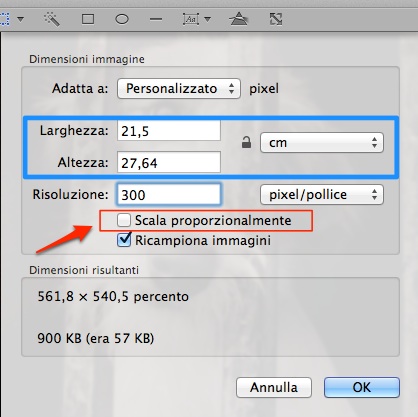This screenshot has width=418, height=417.
Task: Enable Scala proporzionalmente checkbox
Action: tap(124, 220)
